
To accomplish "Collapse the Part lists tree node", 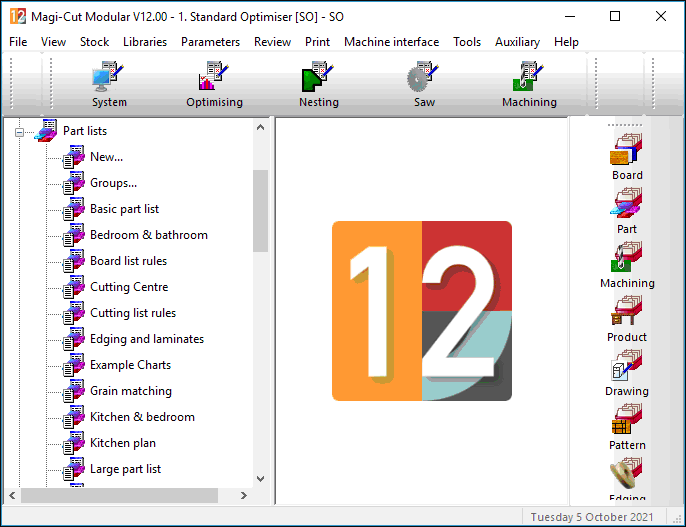I will [x=19, y=132].
